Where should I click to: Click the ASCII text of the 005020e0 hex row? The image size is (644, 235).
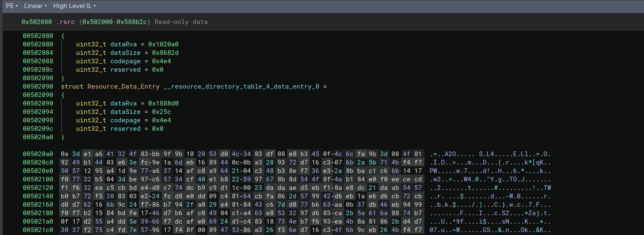490,171
